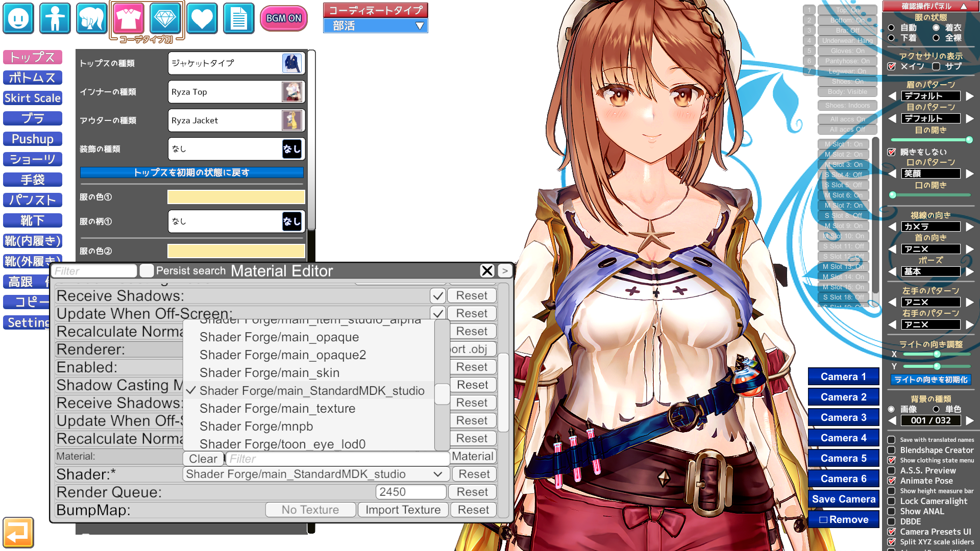This screenshot has height=551, width=980.
Task: Toggle the Animate Pose checkbox
Action: coord(891,481)
